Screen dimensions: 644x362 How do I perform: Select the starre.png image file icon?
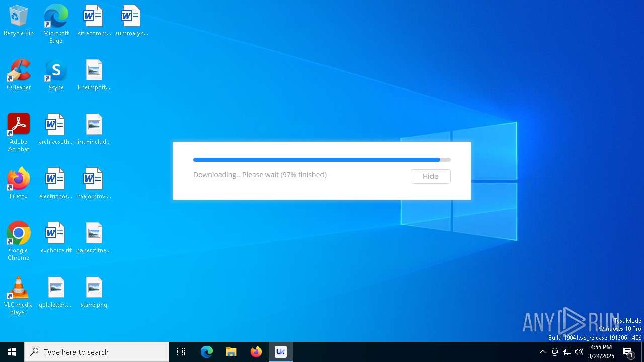(x=94, y=293)
